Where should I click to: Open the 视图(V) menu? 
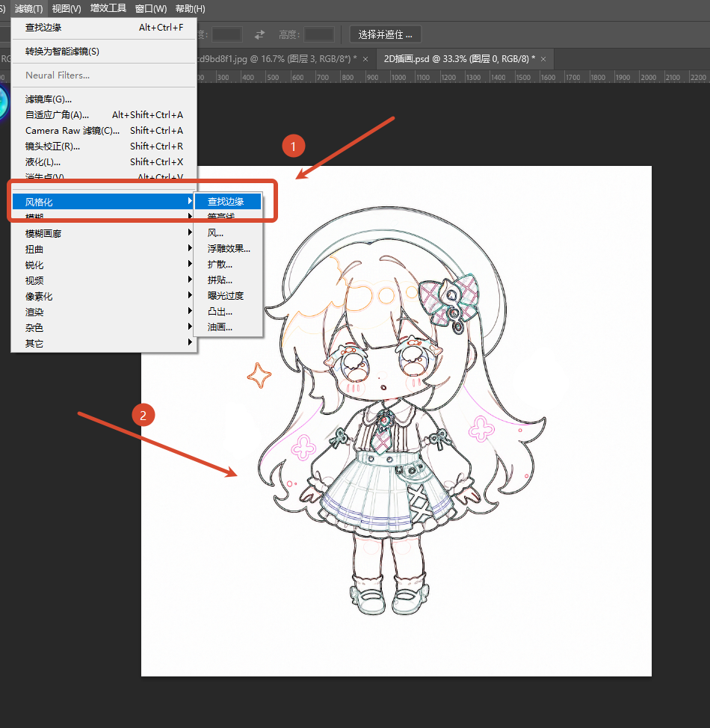pyautogui.click(x=67, y=9)
